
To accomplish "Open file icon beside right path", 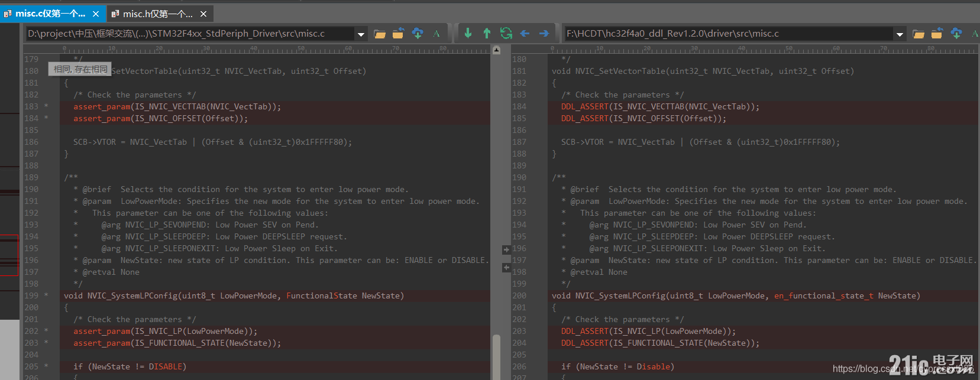I will [918, 34].
